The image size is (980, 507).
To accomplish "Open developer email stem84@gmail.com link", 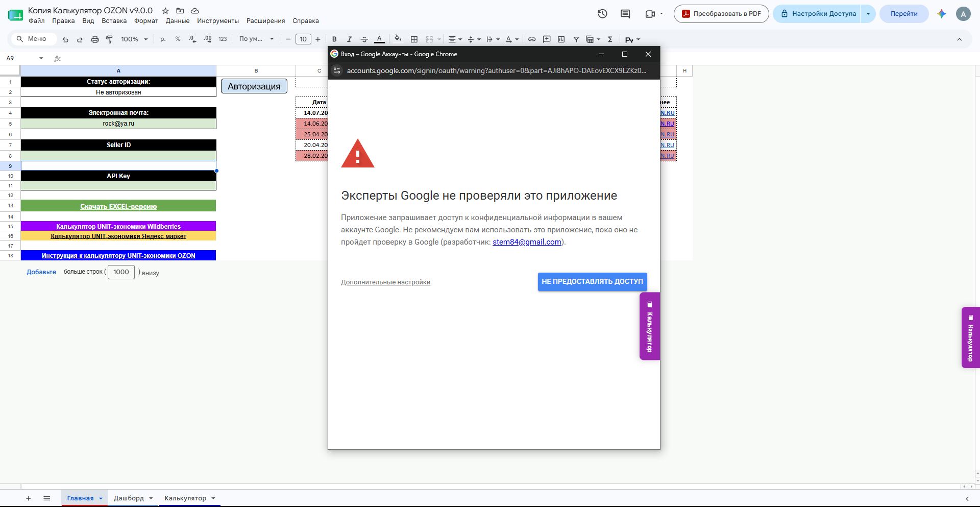I will 527,242.
